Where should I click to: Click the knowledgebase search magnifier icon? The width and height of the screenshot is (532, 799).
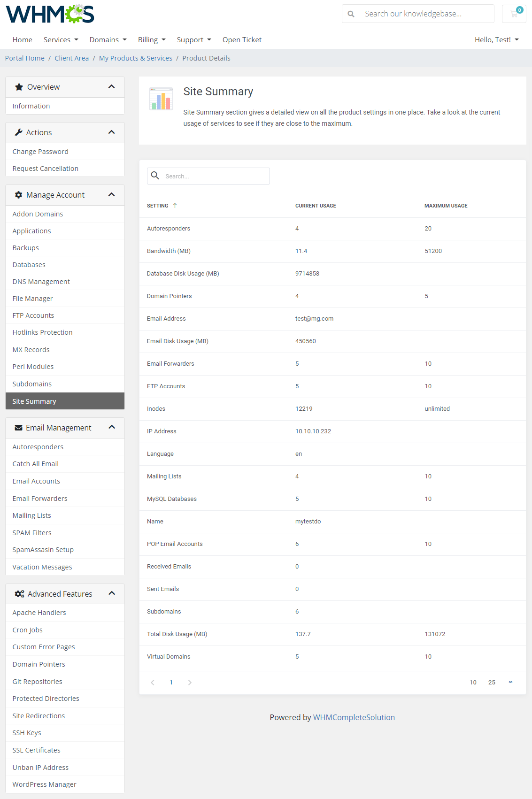351,14
